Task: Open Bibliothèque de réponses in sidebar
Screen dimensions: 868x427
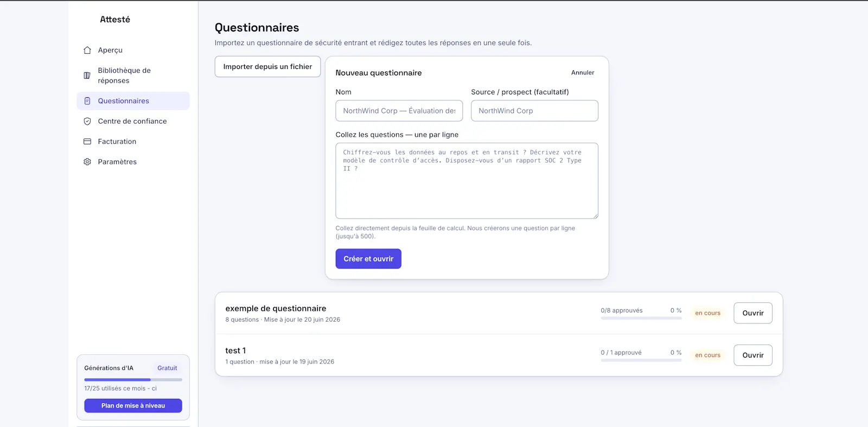Action: [133, 75]
